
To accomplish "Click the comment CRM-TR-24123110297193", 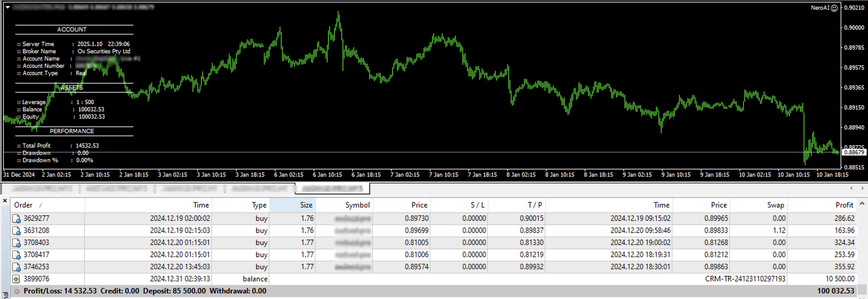I will point(745,279).
